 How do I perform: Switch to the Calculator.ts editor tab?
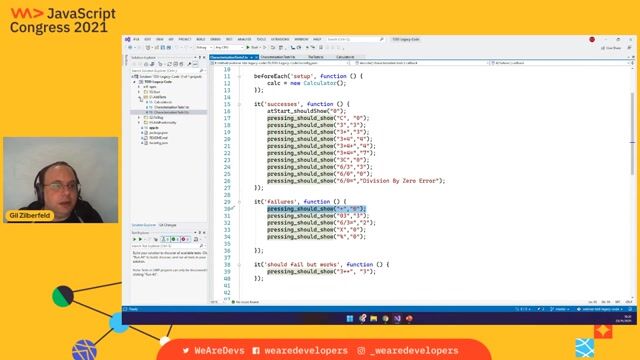[x=345, y=57]
